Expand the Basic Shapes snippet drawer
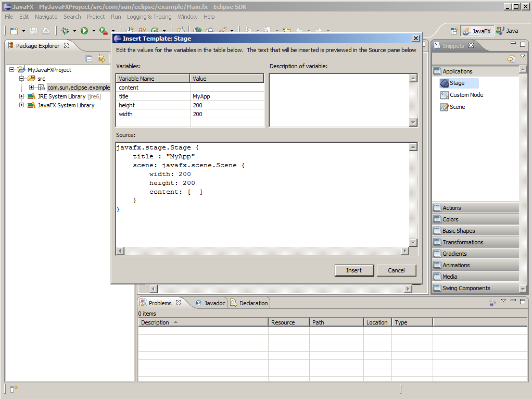This screenshot has height=399, width=532. 459,231
